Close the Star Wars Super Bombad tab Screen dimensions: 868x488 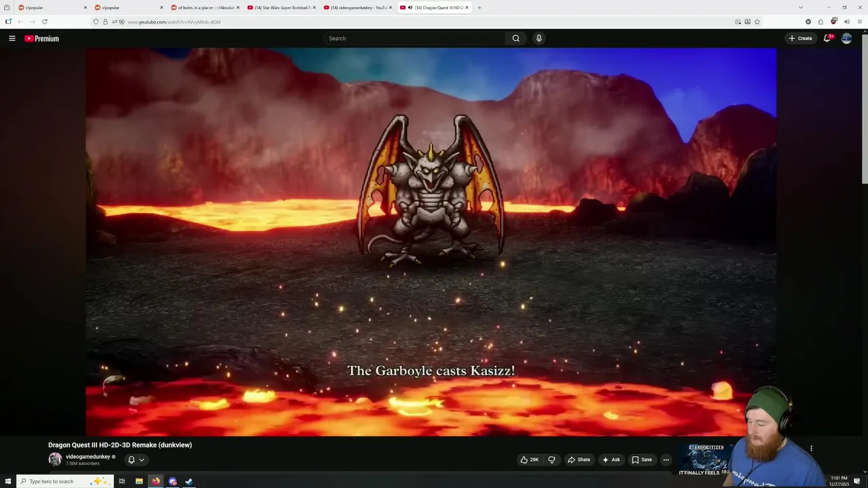click(x=314, y=7)
